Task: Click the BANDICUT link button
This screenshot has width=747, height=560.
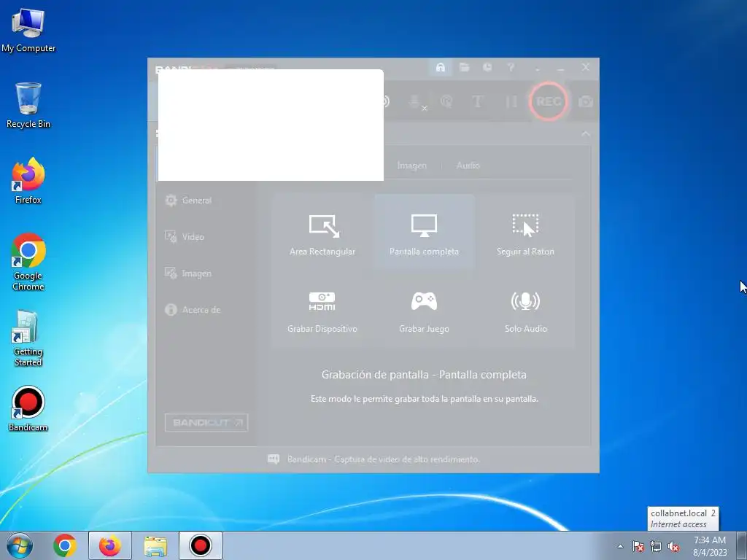Action: 206,422
